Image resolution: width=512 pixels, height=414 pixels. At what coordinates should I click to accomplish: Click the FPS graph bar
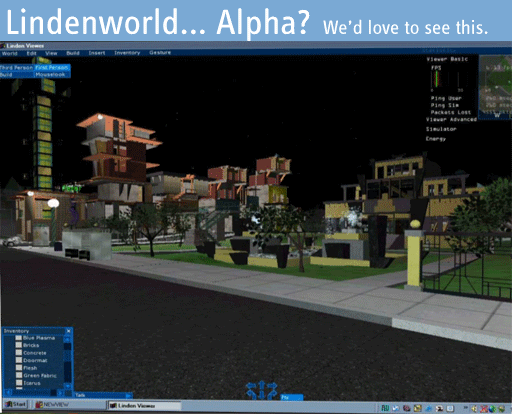436,80
